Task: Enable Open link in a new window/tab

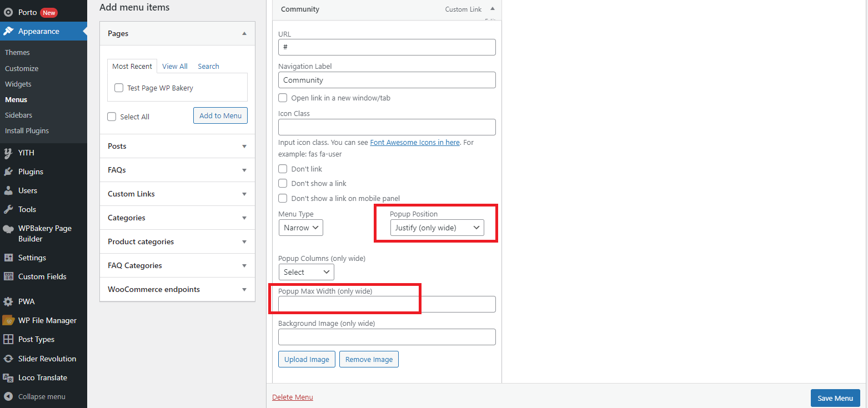Action: tap(283, 98)
